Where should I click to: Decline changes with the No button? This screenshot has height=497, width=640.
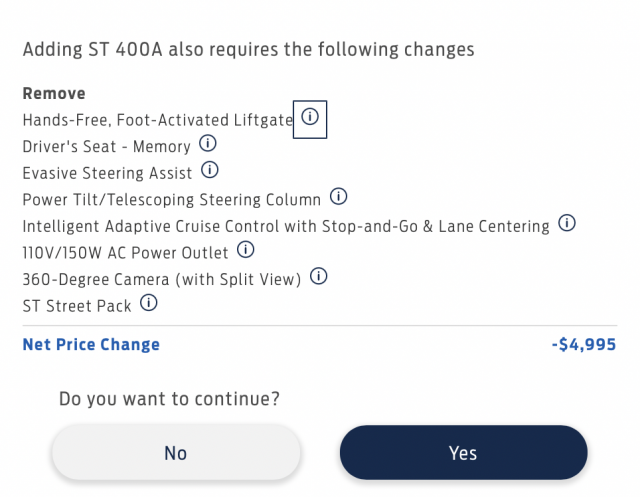(176, 453)
